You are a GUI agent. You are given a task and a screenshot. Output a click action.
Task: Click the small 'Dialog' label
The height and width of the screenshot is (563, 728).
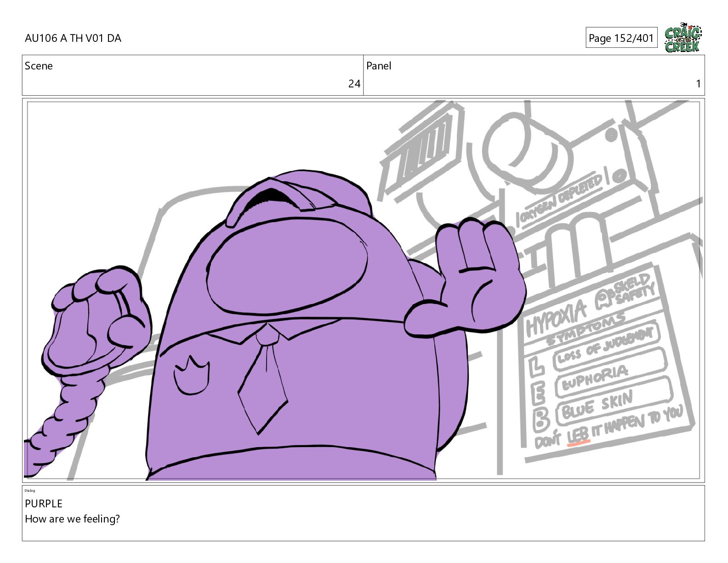coord(30,490)
